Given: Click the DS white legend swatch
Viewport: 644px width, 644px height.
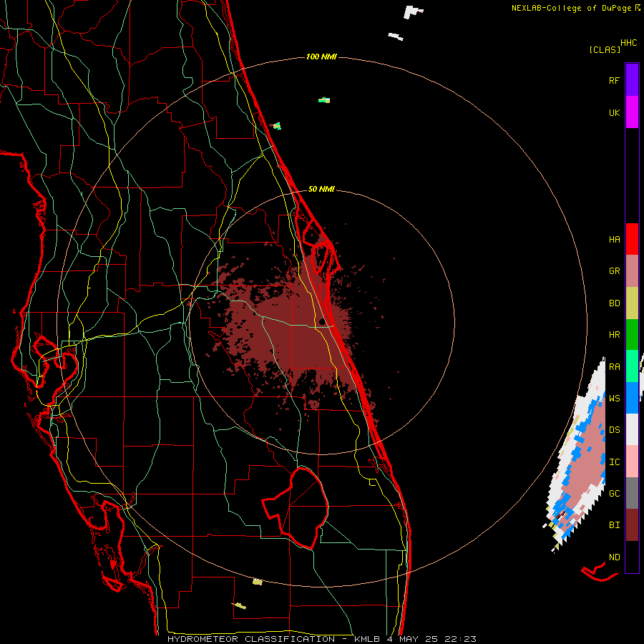Looking at the screenshot, I should [x=632, y=429].
